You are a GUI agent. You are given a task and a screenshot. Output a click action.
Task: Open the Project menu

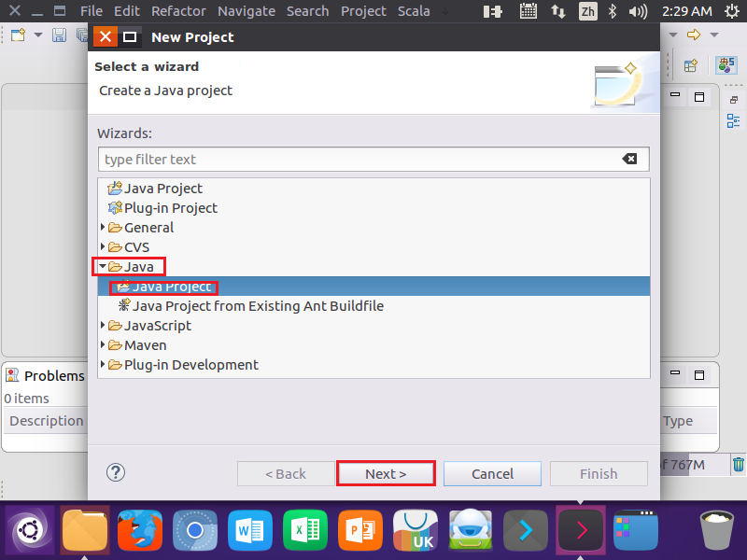pos(363,11)
